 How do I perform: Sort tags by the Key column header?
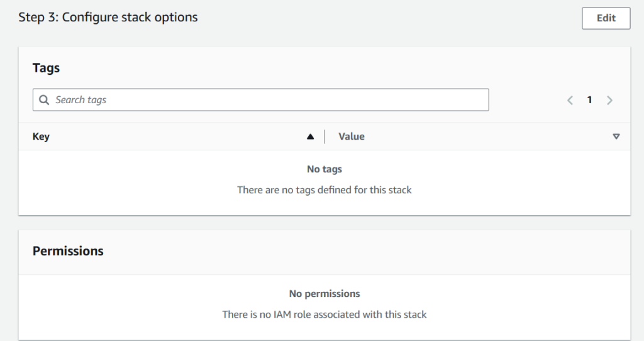pos(42,137)
